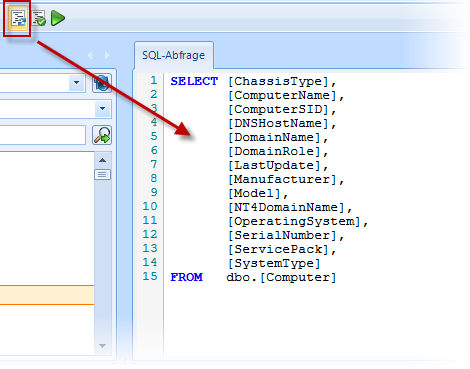
Task: Click the format SQL query toolbar icon
Action: point(18,18)
